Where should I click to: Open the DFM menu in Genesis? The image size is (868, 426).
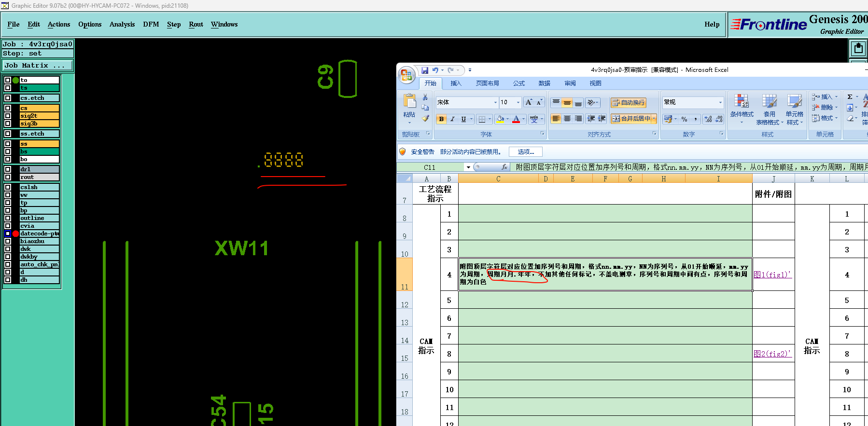click(x=151, y=24)
